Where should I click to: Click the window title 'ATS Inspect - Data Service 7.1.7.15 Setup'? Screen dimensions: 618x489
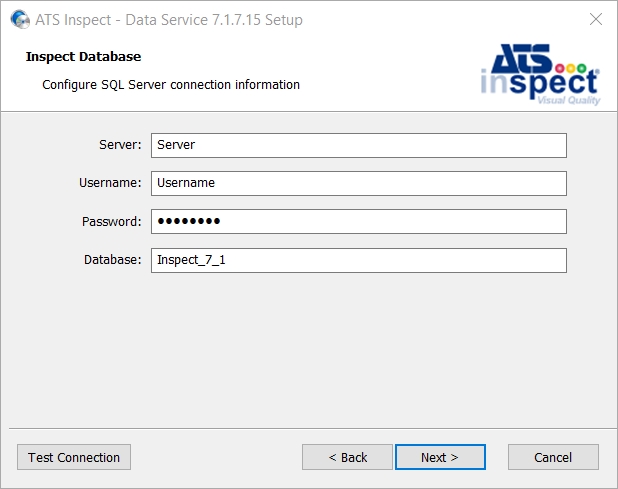click(x=169, y=20)
